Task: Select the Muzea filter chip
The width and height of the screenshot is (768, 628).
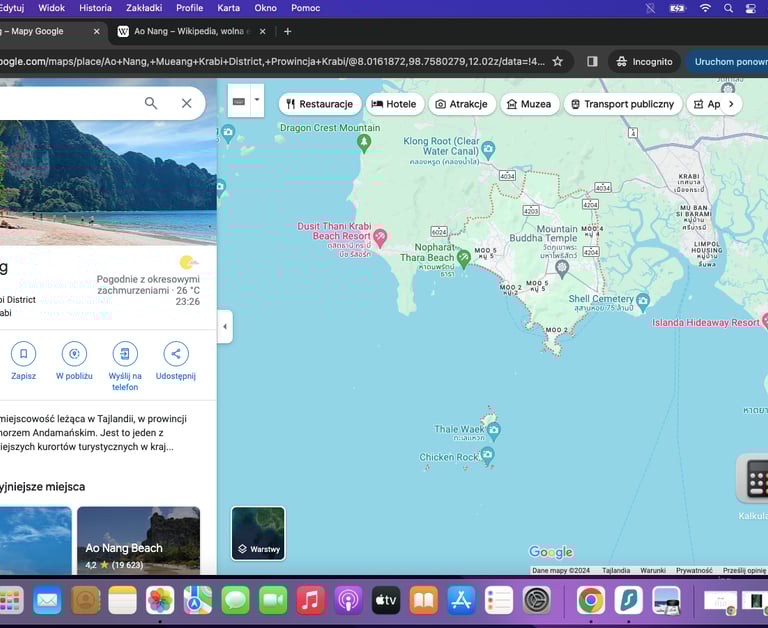Action: point(529,104)
